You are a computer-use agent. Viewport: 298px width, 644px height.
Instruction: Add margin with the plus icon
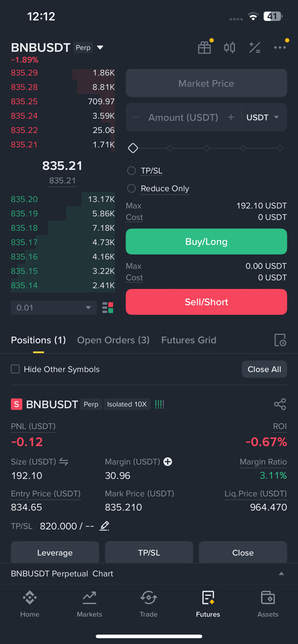point(168,462)
